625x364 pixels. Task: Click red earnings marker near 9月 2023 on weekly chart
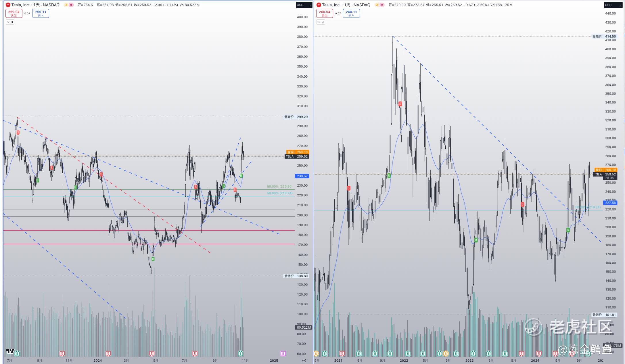tap(522, 353)
